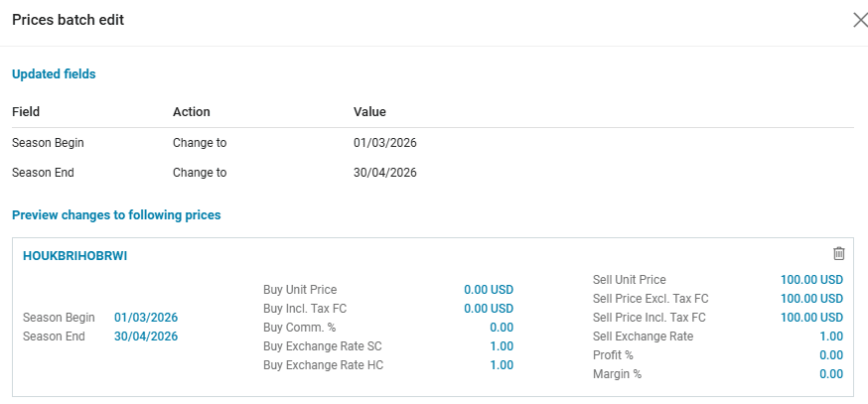Click the Profit % value
Image resolution: width=868 pixels, height=404 pixels.
pos(830,355)
